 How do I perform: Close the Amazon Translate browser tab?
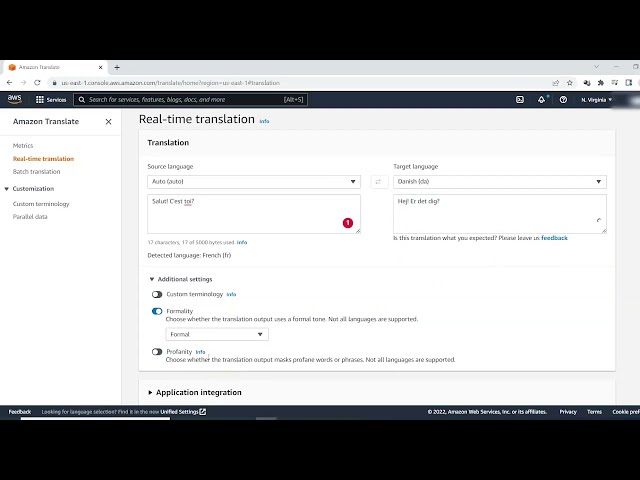click(100, 67)
